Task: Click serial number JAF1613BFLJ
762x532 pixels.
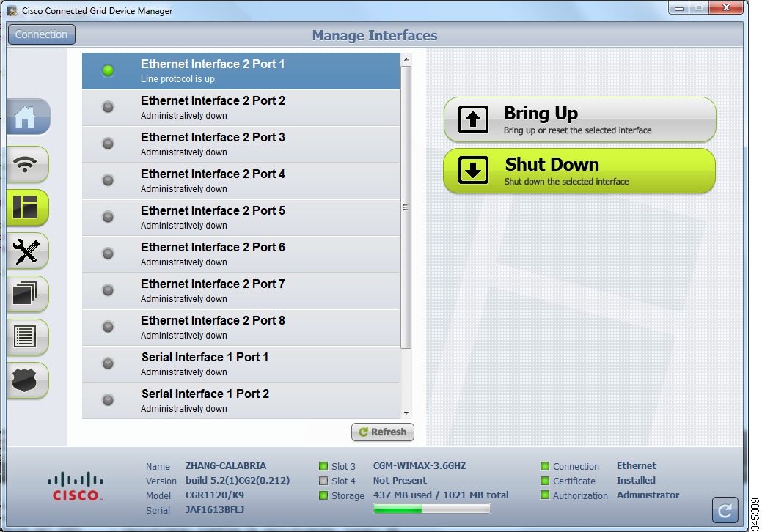Action: pyautogui.click(x=215, y=510)
